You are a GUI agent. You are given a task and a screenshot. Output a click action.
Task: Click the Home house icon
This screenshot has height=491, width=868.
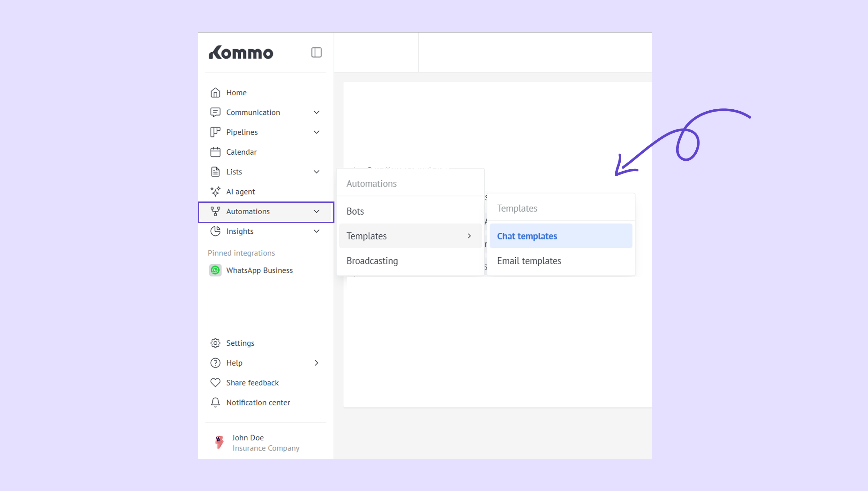pyautogui.click(x=215, y=92)
